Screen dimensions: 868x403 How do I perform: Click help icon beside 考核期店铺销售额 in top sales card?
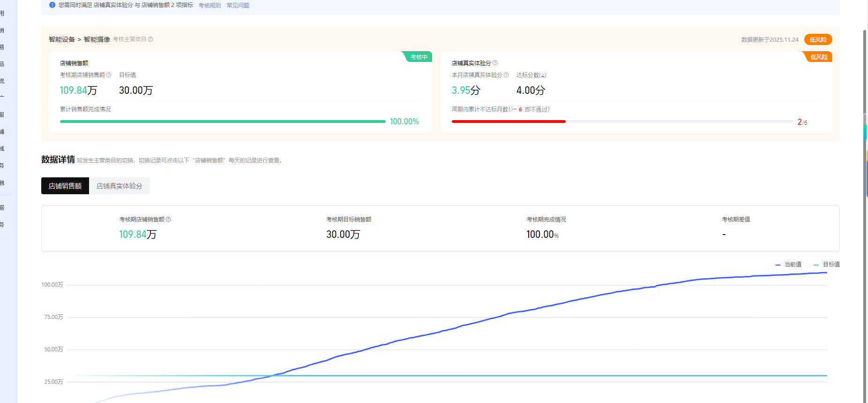(109, 75)
